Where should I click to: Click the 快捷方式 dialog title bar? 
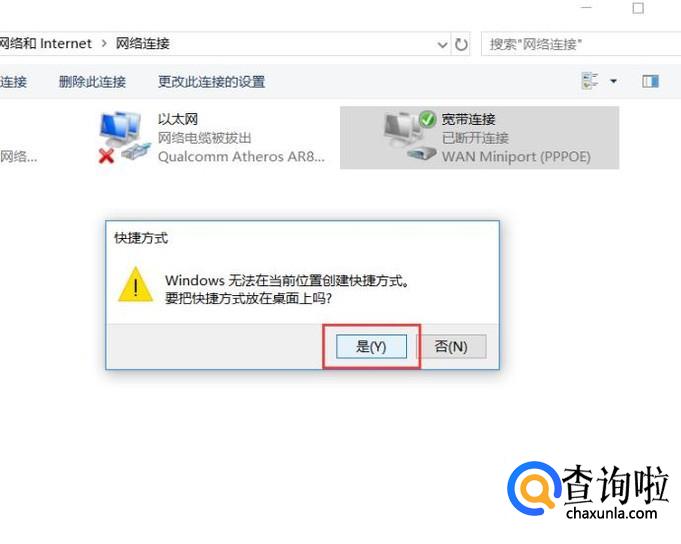pyautogui.click(x=302, y=238)
